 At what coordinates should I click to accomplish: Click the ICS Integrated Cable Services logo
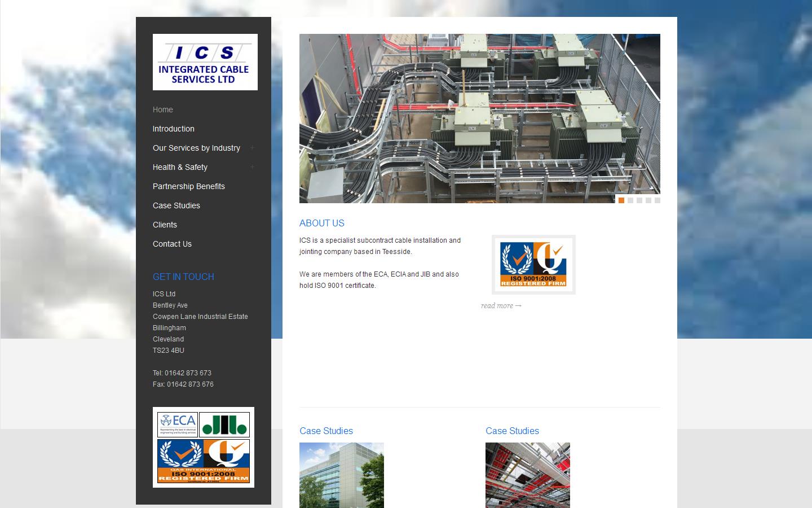(x=205, y=62)
